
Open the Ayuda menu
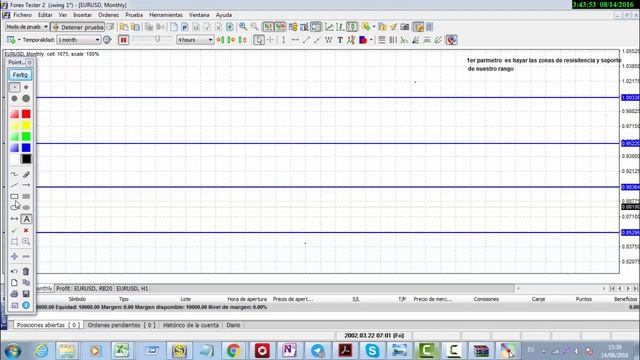[224, 15]
